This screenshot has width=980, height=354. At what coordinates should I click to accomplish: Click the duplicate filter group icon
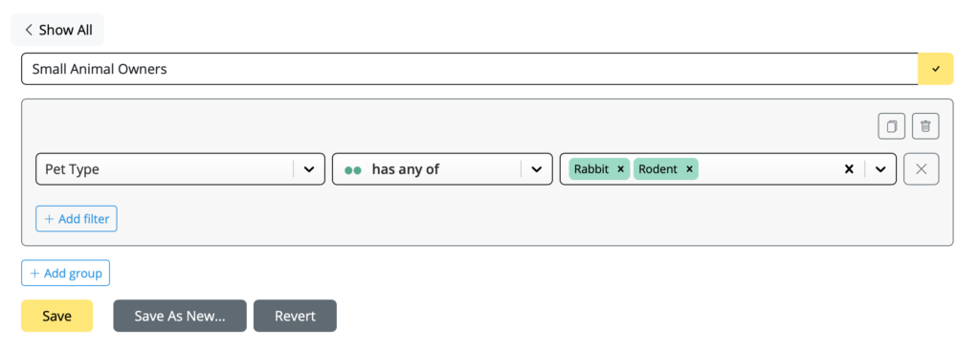892,126
